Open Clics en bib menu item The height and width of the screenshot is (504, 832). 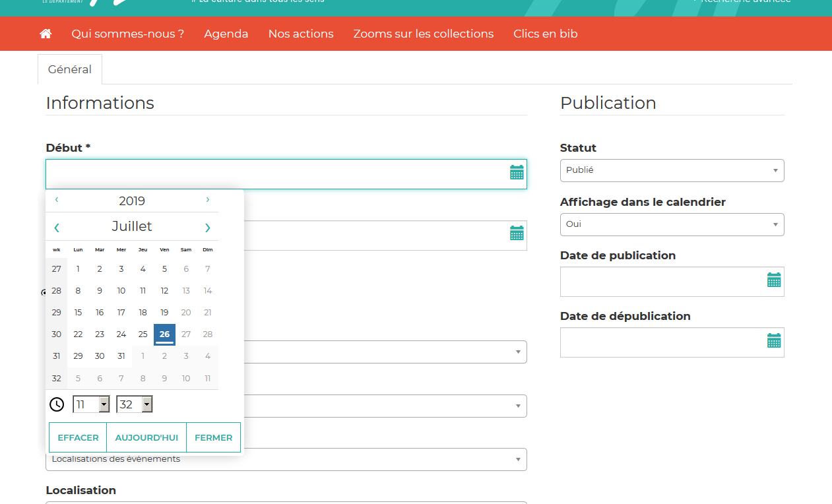click(x=546, y=34)
